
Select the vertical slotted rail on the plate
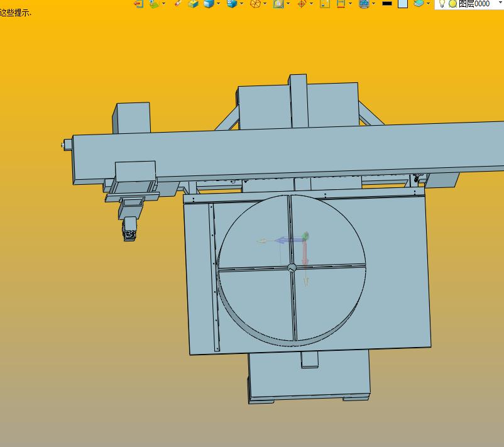point(214,277)
